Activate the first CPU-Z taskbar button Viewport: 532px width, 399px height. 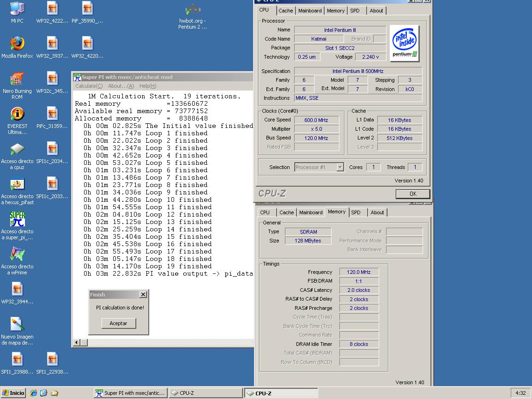206,393
